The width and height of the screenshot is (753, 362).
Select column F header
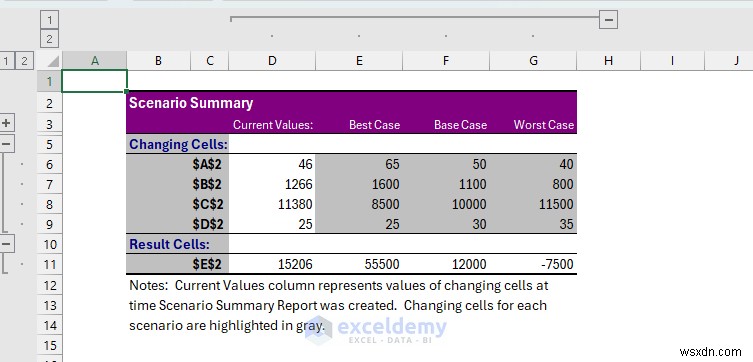[446, 61]
